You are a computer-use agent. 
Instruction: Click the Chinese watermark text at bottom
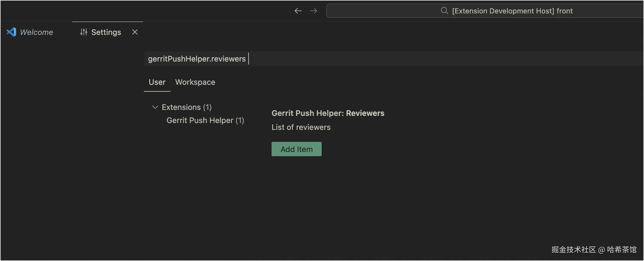tap(594, 250)
